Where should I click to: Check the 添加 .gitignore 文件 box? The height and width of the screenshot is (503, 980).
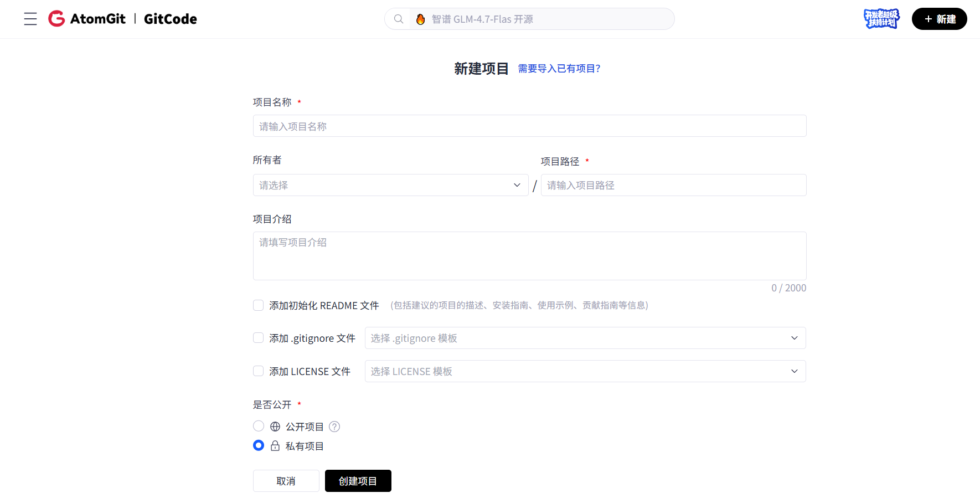tap(258, 338)
